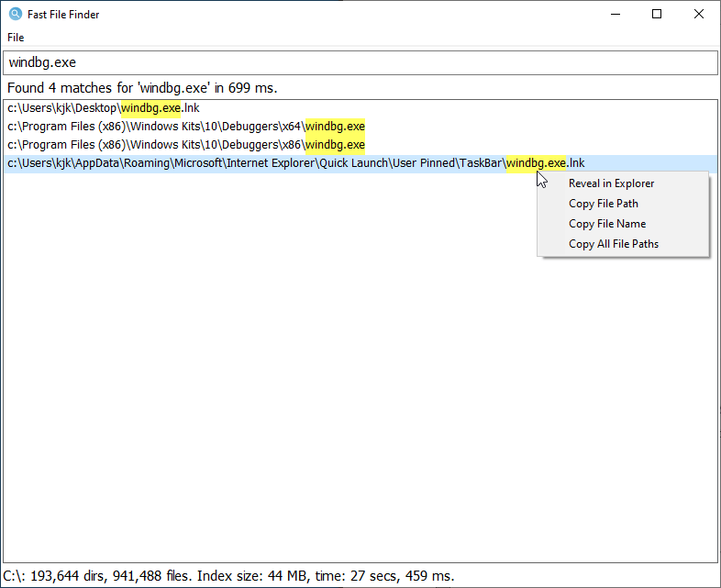This screenshot has height=588, width=721.
Task: Click the search box containing windbg.exe
Action: tap(360, 63)
